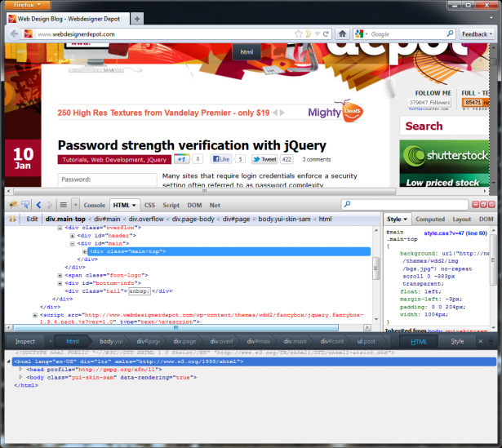Click the Google search engine icon
502x448 pixels.
pyautogui.click(x=359, y=33)
